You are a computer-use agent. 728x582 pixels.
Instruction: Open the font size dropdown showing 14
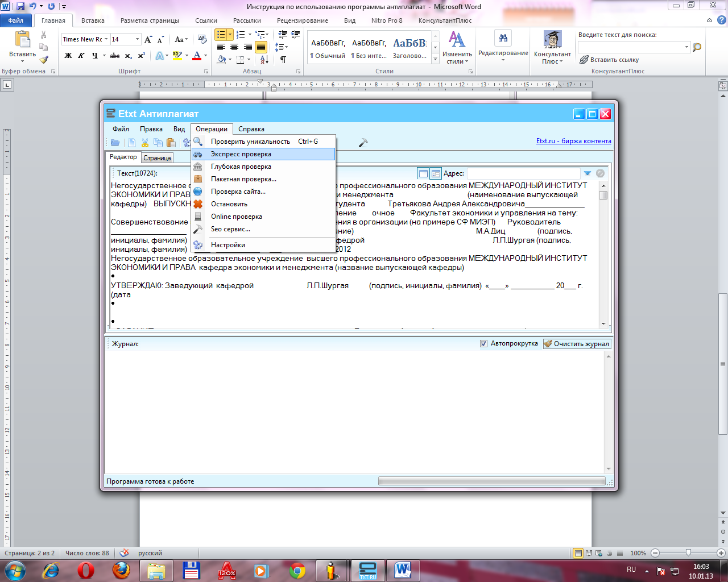(137, 39)
